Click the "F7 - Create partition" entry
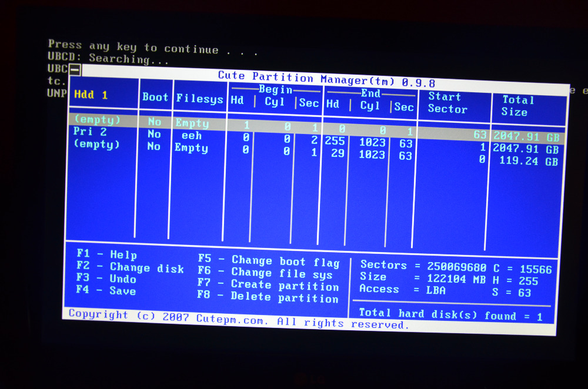 pos(268,284)
